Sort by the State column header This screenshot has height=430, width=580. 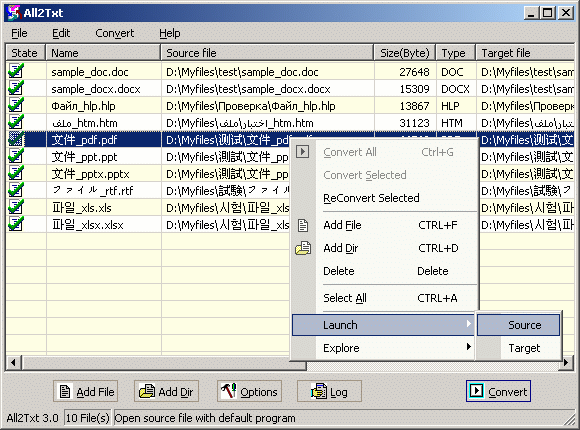click(26, 53)
